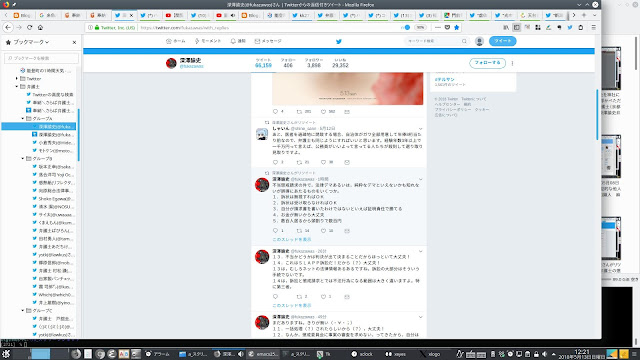Collapse the グループA bookmark folder
Image resolution: width=640 pixels, height=360 pixels.
click(23, 118)
